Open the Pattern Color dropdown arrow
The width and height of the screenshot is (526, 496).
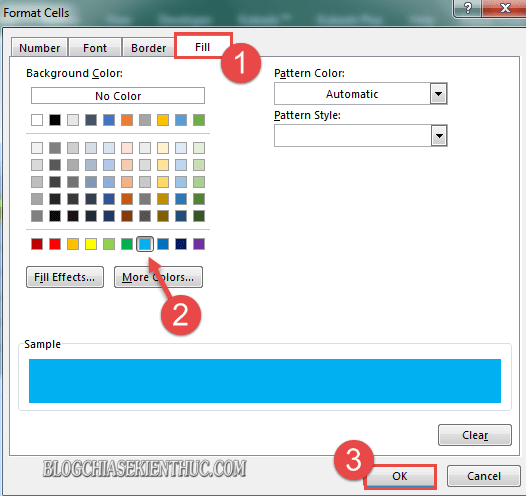click(438, 94)
